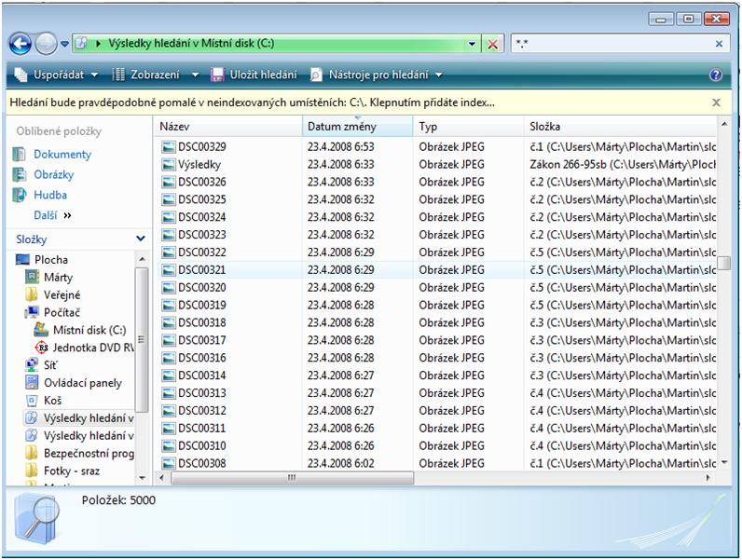Image resolution: width=742 pixels, height=560 pixels.
Task: Click the stop search red X icon
Action: (x=493, y=44)
